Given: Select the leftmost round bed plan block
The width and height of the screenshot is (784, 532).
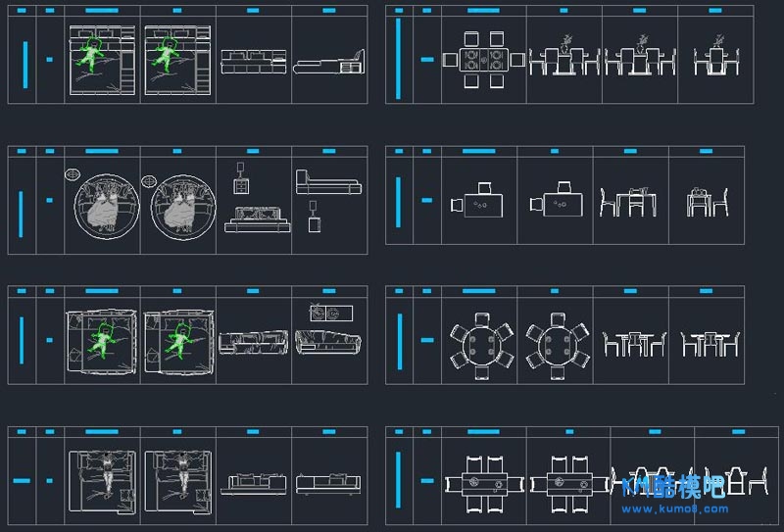Looking at the screenshot, I should [x=103, y=205].
